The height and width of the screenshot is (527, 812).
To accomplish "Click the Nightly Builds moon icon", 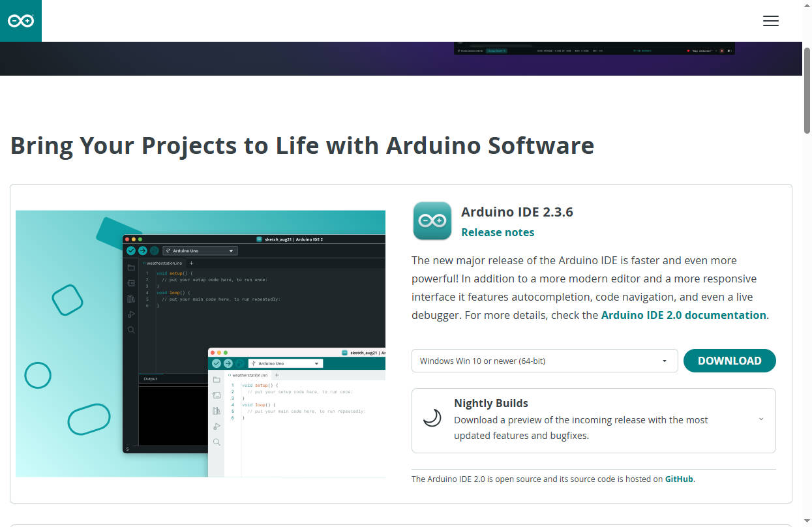I will 432,418.
